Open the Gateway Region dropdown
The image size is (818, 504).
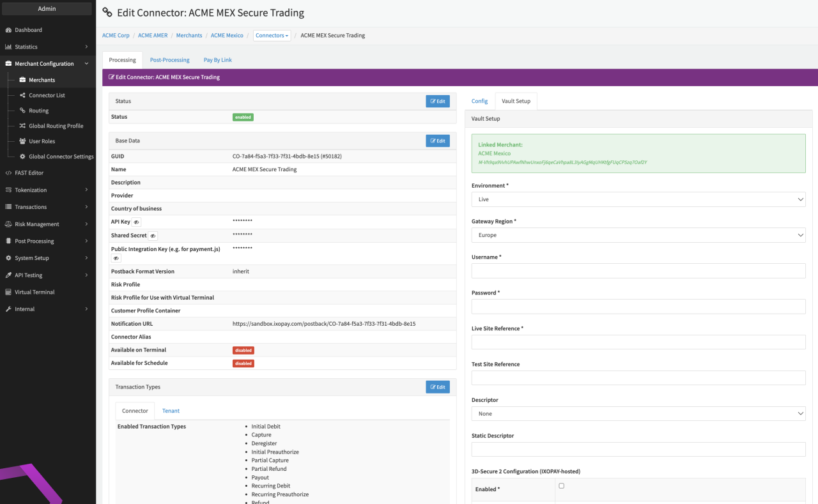click(638, 235)
